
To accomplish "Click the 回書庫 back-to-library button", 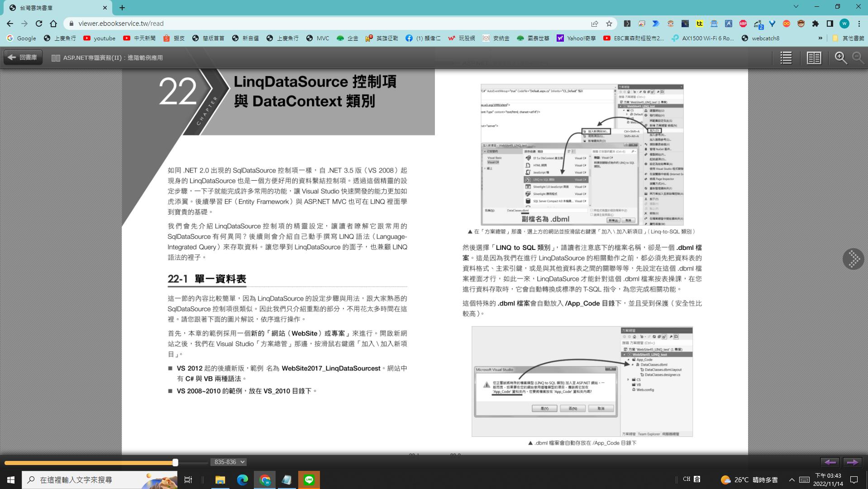I will click(x=23, y=58).
